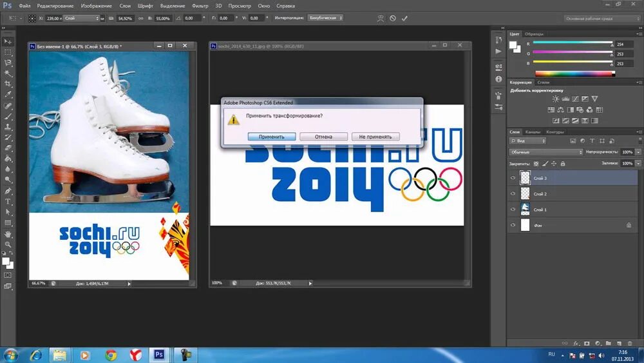
Task: Open the Редактирование menu
Action: pyautogui.click(x=55, y=6)
